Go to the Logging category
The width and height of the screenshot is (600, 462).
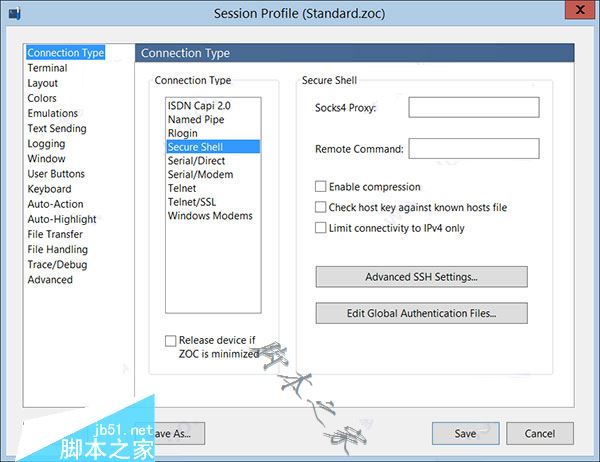[x=46, y=144]
